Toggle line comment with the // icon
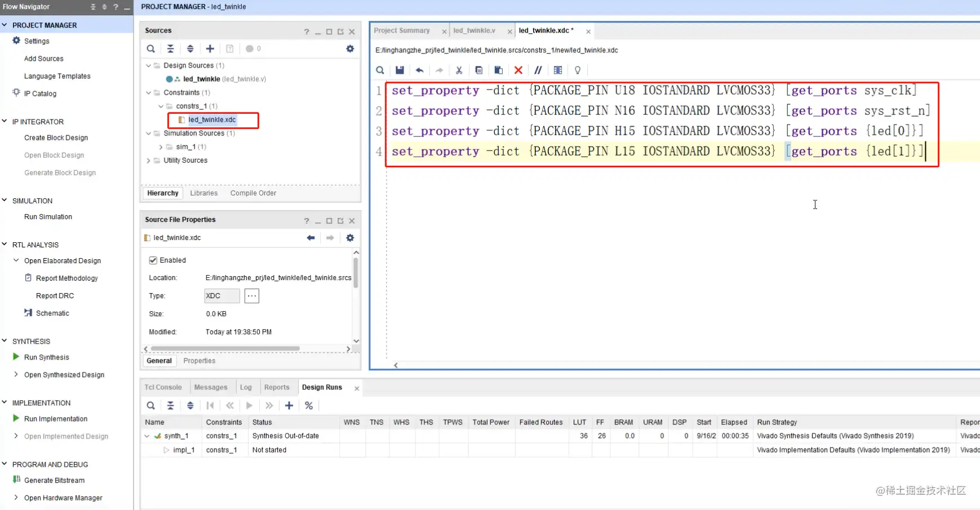 click(x=538, y=70)
